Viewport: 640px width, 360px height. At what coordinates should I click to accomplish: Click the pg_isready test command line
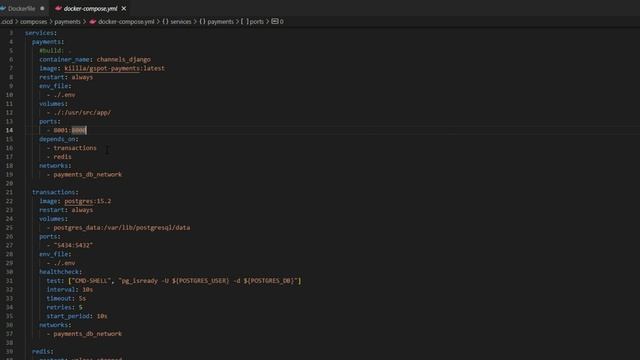pos(174,281)
